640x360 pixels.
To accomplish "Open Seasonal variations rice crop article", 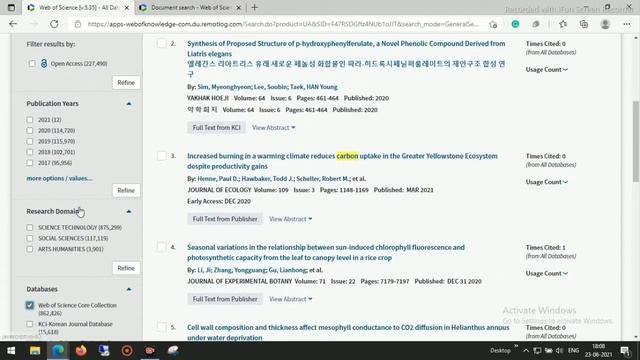I will coord(326,253).
